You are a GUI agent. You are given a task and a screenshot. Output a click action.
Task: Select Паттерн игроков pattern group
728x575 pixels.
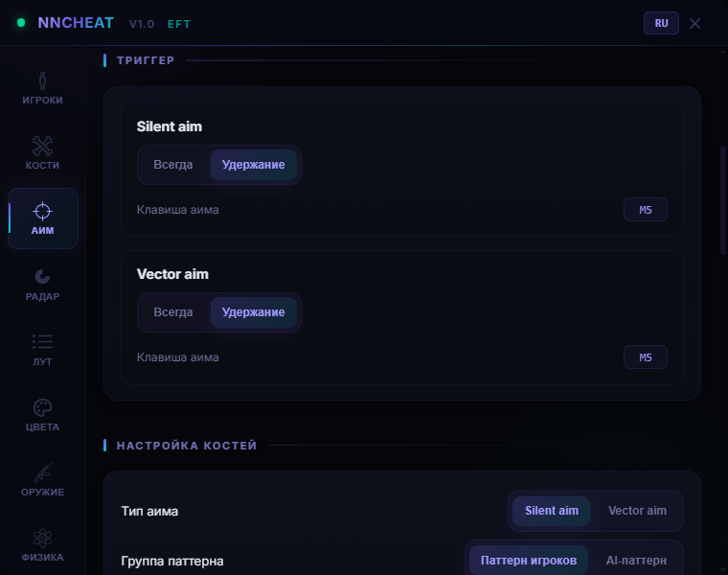(529, 561)
